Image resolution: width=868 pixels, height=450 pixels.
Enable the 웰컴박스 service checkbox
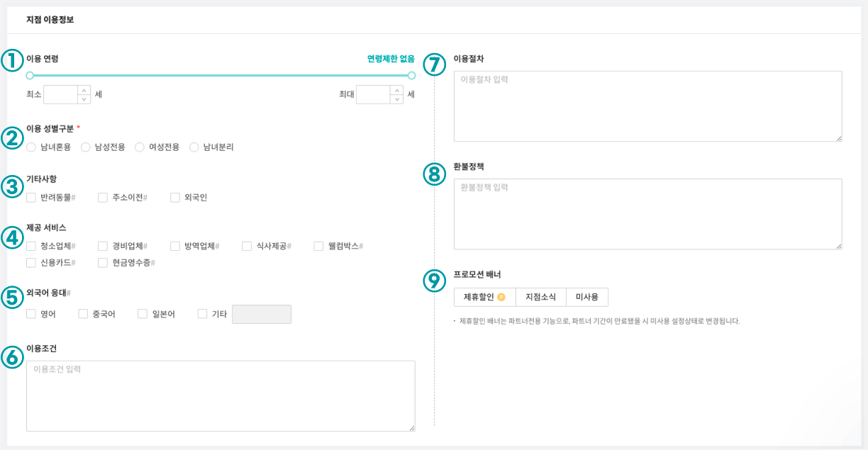(x=318, y=246)
